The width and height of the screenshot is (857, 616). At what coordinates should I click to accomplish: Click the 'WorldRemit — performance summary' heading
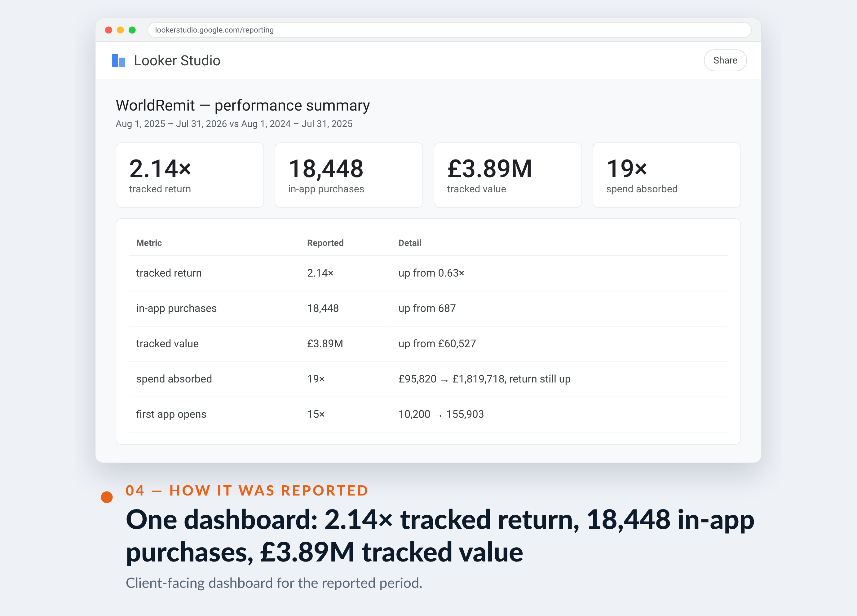(243, 105)
